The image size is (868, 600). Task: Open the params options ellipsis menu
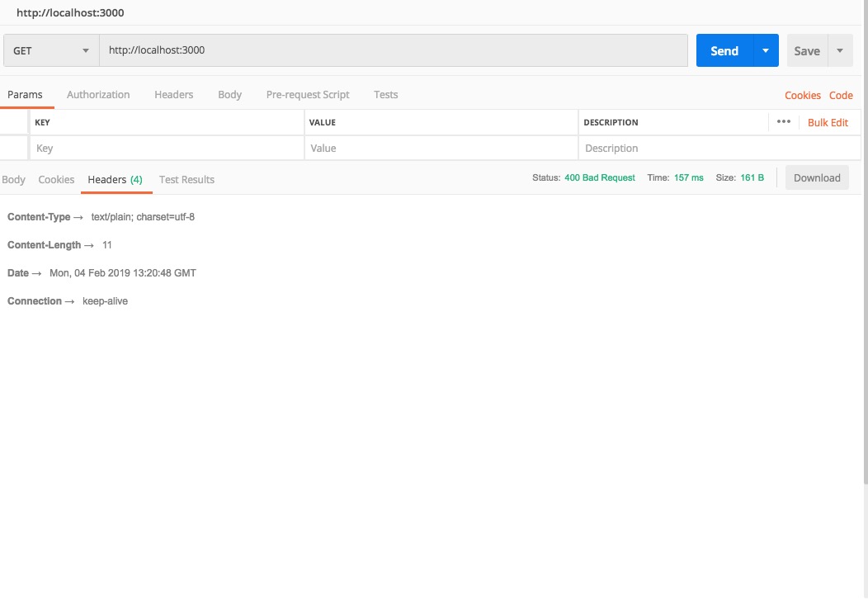(783, 121)
